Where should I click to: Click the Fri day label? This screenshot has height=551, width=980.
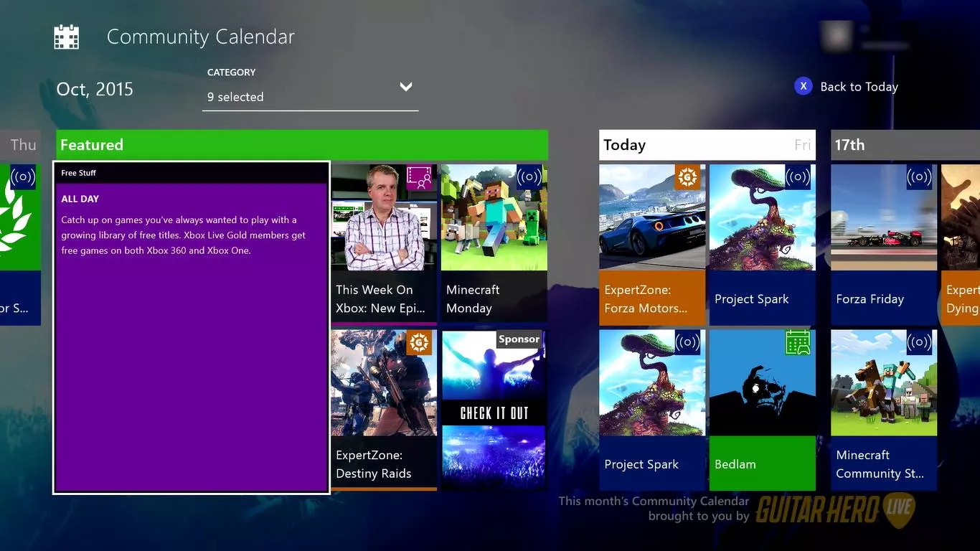803,146
